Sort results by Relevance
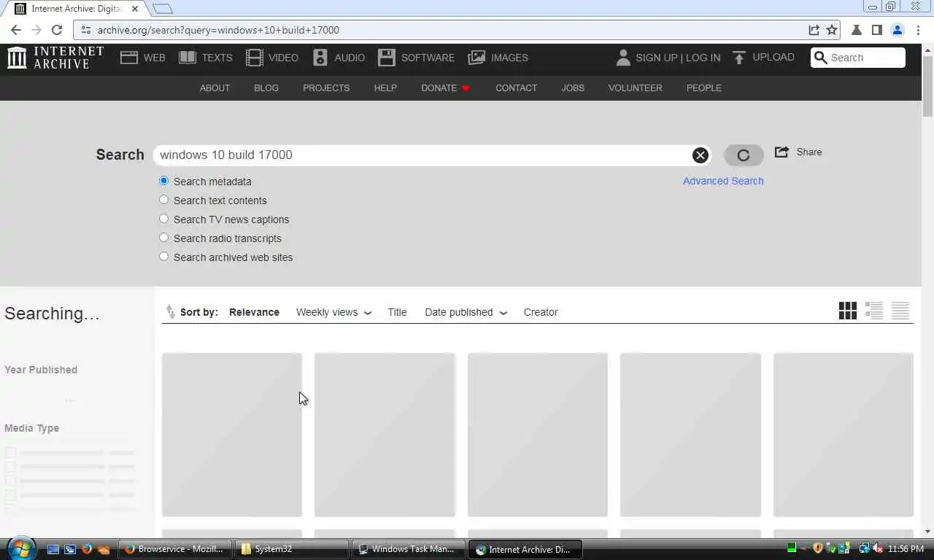The image size is (934, 560). click(x=254, y=312)
